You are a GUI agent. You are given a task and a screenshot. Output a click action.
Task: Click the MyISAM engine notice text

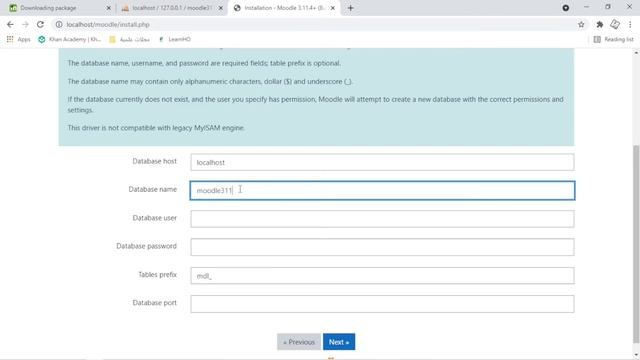pos(156,128)
